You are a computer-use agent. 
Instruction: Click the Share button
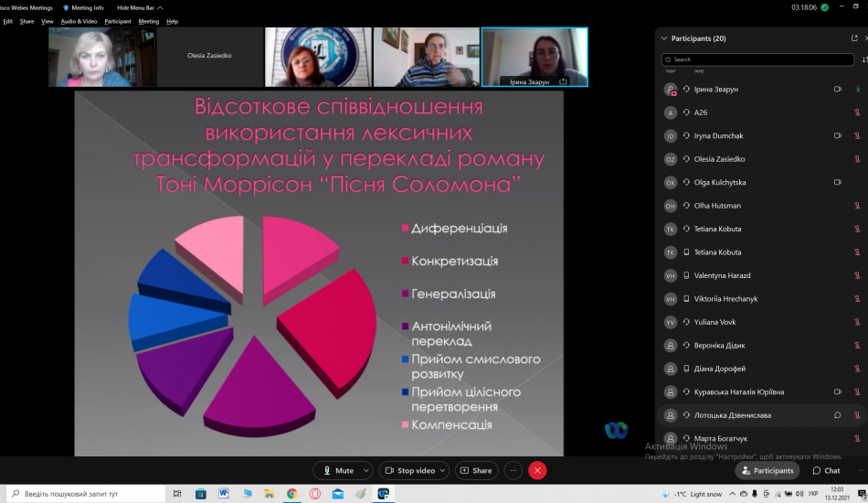(x=475, y=470)
